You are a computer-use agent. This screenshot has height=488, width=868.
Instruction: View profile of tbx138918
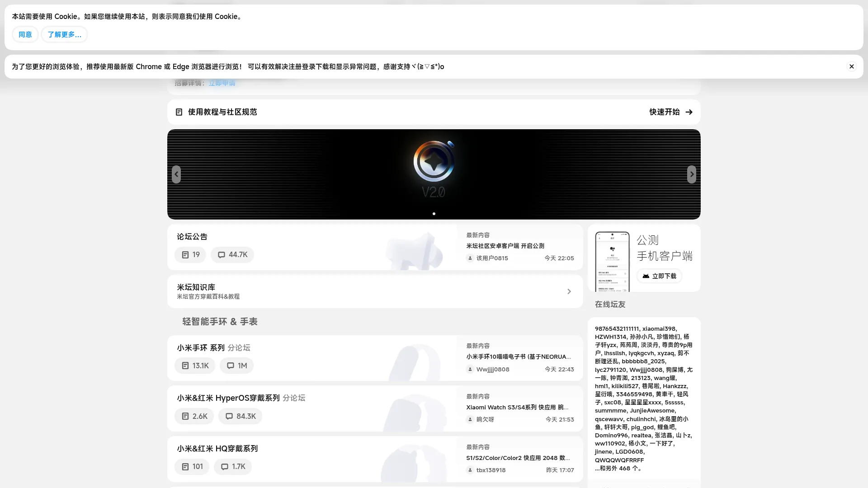tap(491, 470)
